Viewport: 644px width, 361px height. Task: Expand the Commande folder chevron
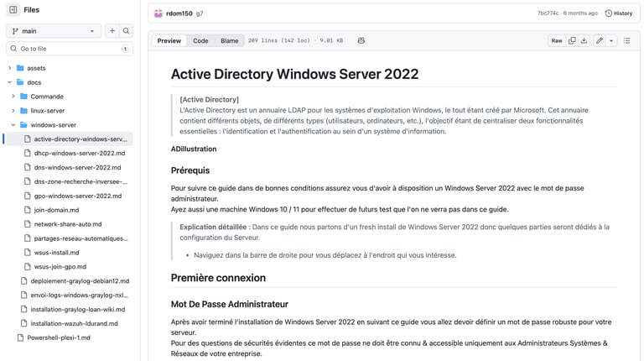point(13,97)
